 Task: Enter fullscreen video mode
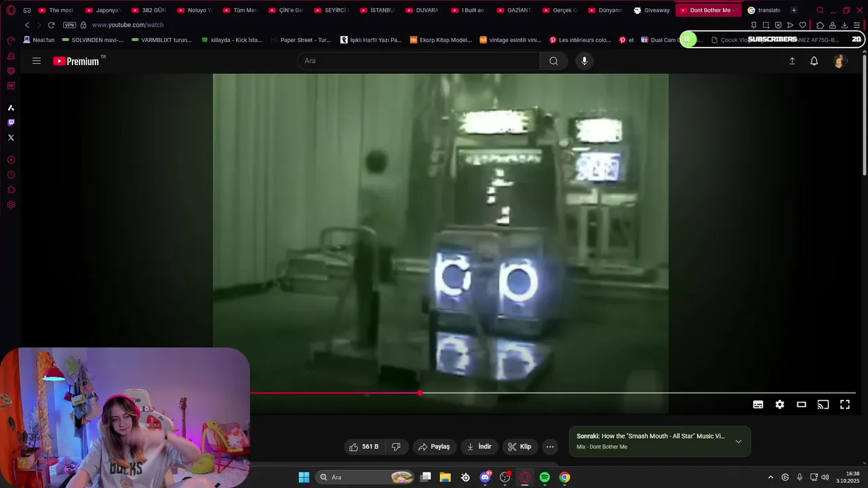tap(845, 405)
